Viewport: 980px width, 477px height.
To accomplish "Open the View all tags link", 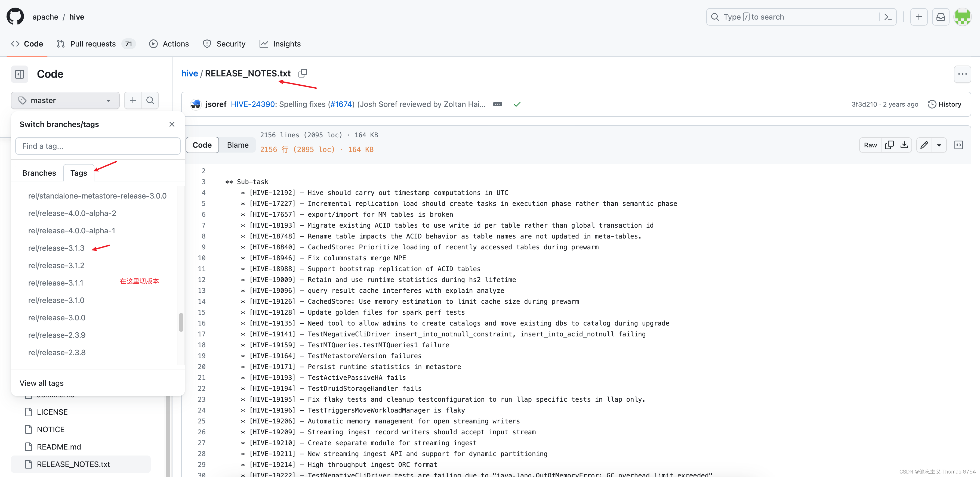I will pos(41,383).
